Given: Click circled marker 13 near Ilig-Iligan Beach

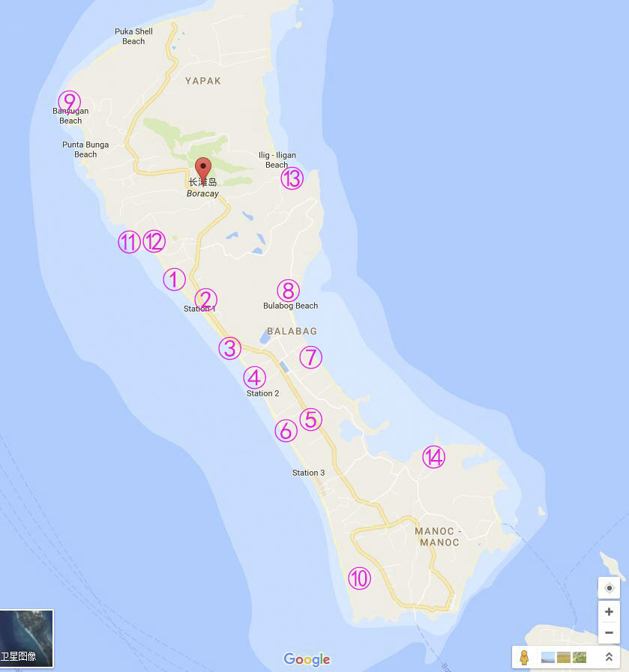Looking at the screenshot, I should [x=292, y=178].
